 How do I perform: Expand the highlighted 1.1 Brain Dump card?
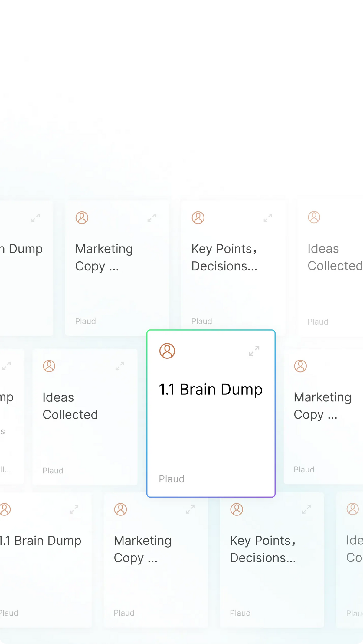click(x=254, y=351)
